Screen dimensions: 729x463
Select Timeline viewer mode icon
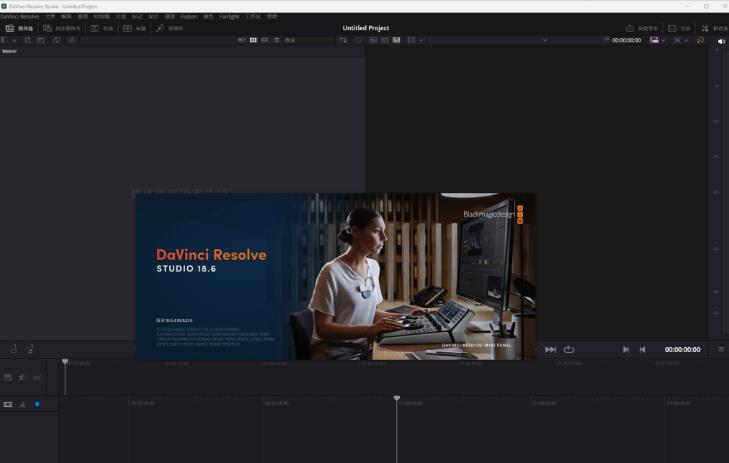click(x=397, y=40)
